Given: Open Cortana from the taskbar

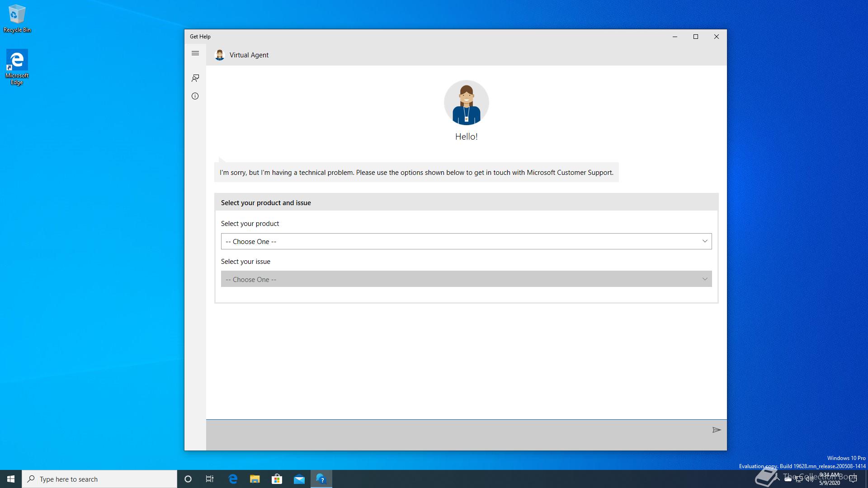Looking at the screenshot, I should [188, 479].
